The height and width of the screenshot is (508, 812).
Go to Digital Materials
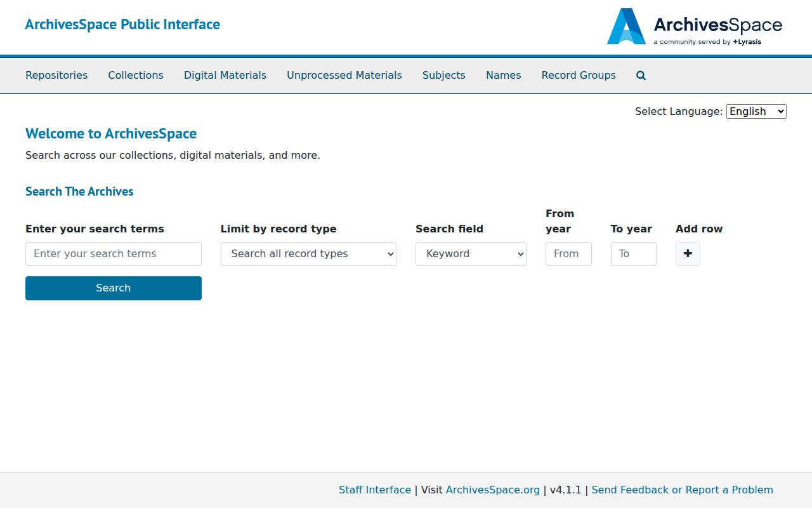pos(225,75)
